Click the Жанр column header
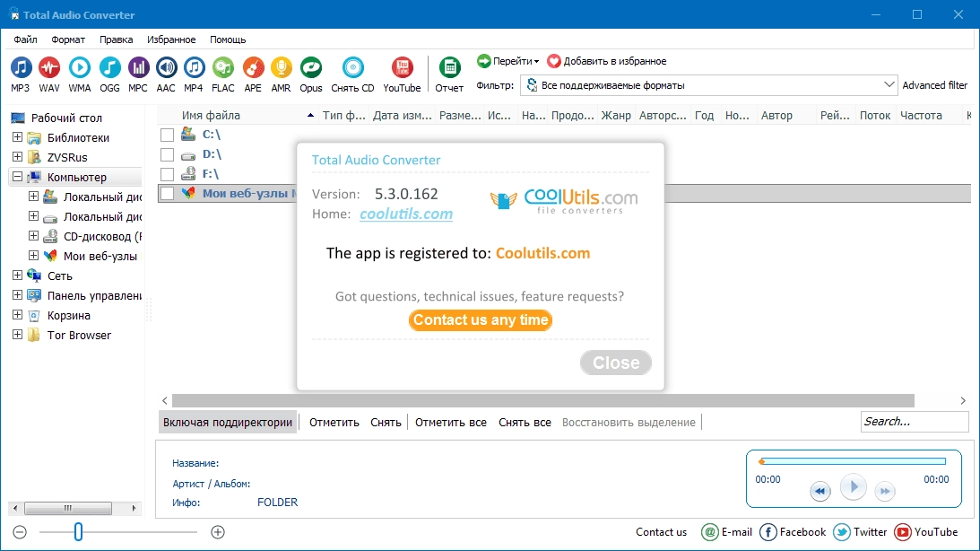980x551 pixels. pos(616,115)
